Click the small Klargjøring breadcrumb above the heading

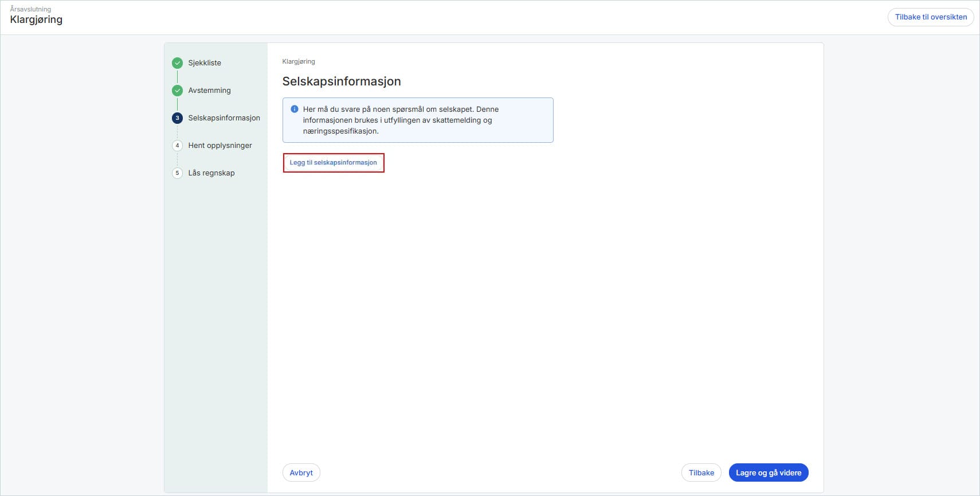[x=299, y=61]
